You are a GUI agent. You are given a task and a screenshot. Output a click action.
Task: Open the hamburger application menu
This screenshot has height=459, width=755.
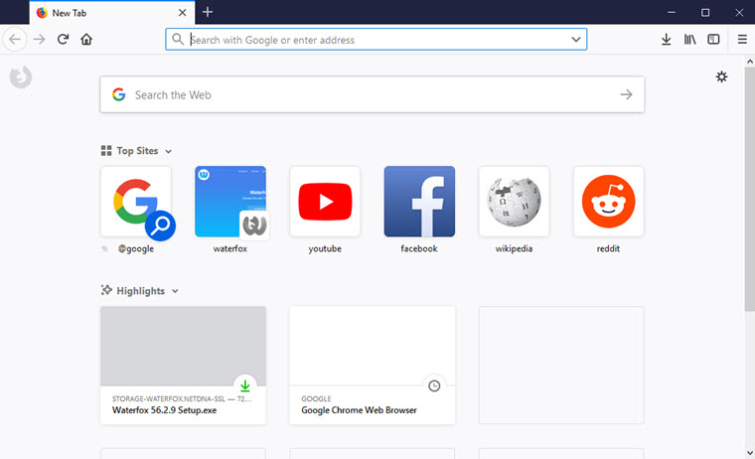coord(742,39)
